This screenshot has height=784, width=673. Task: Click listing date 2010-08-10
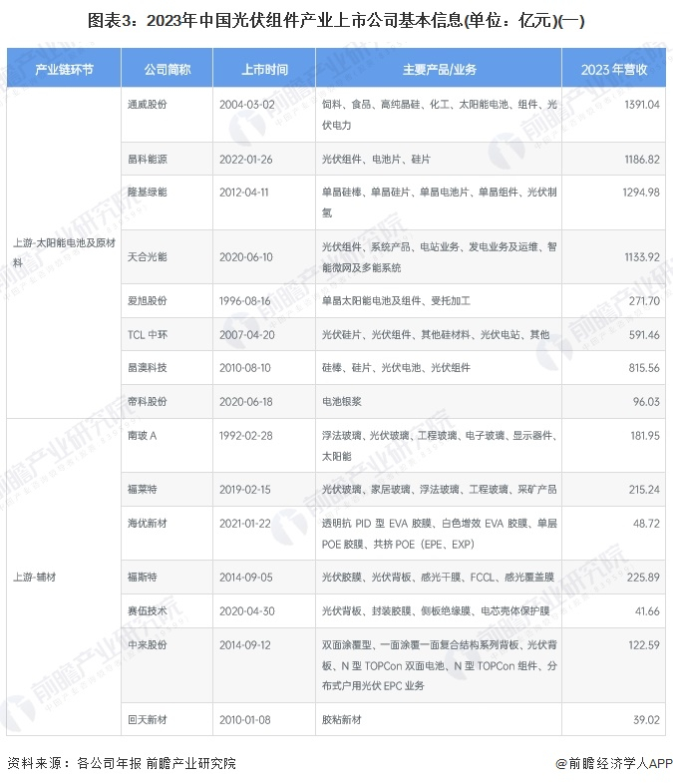click(245, 368)
